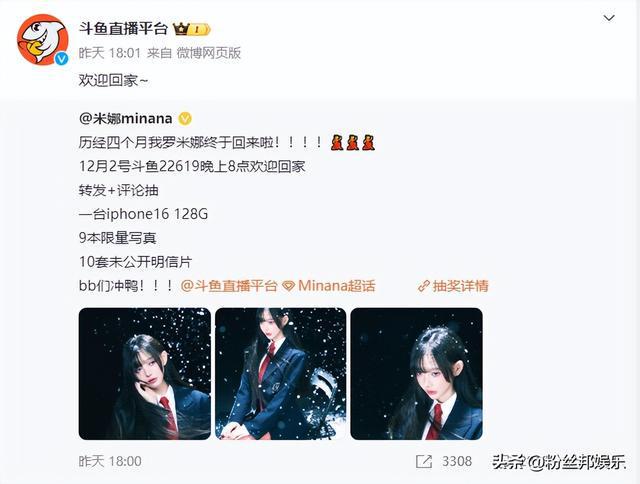Open 斗鱼直播平台 account name link
Image resolution: width=640 pixels, height=484 pixels.
[x=123, y=29]
